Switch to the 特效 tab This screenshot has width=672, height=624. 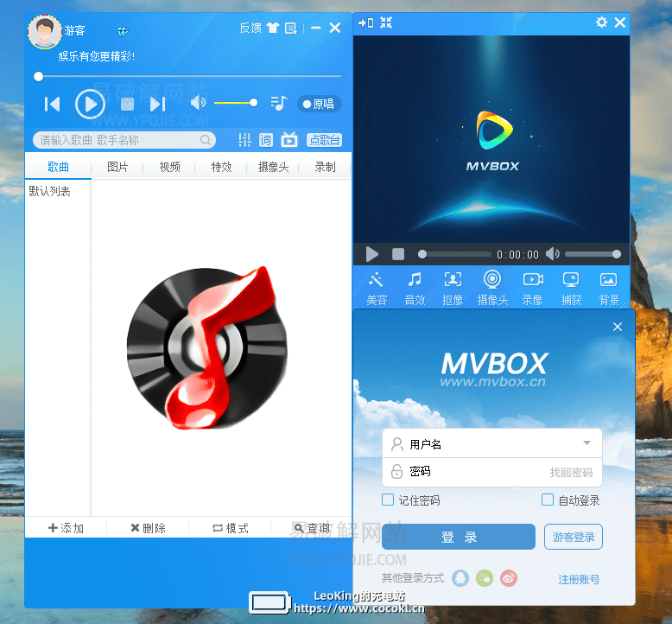click(221, 167)
